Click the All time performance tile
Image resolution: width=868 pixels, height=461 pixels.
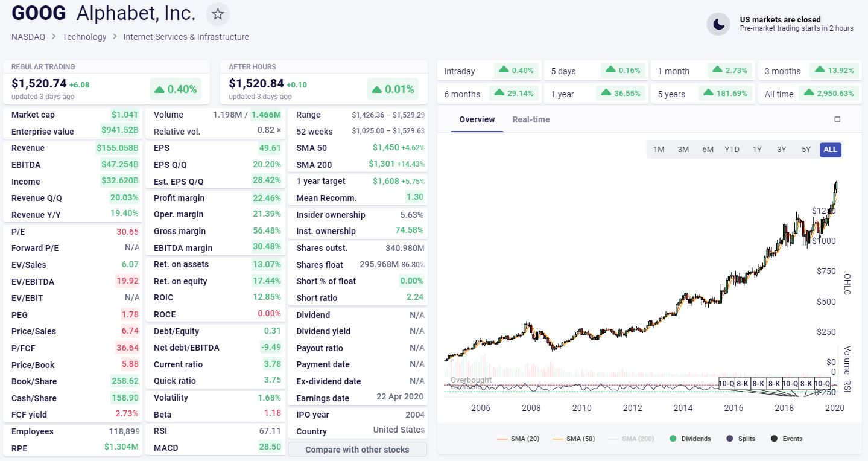pyautogui.click(x=809, y=94)
